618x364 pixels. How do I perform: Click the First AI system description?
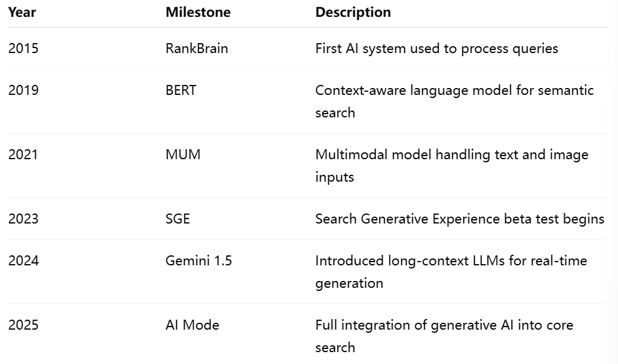pos(437,49)
